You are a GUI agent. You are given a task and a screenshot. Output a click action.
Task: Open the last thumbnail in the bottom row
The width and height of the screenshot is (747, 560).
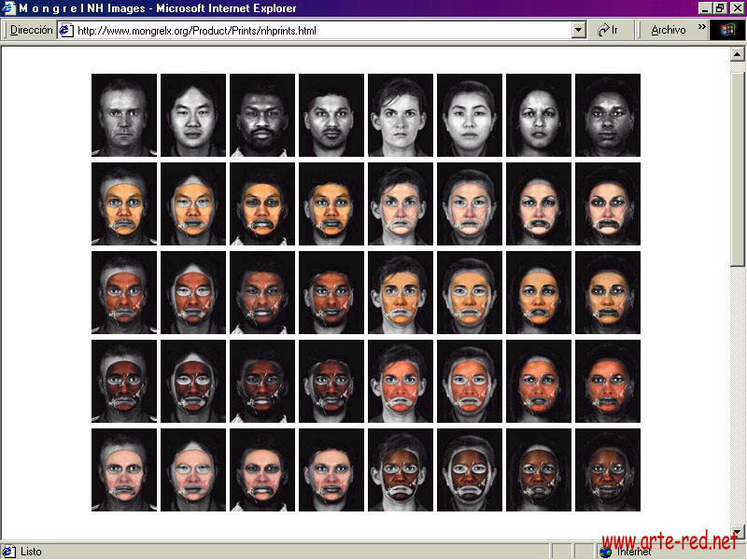(x=608, y=469)
